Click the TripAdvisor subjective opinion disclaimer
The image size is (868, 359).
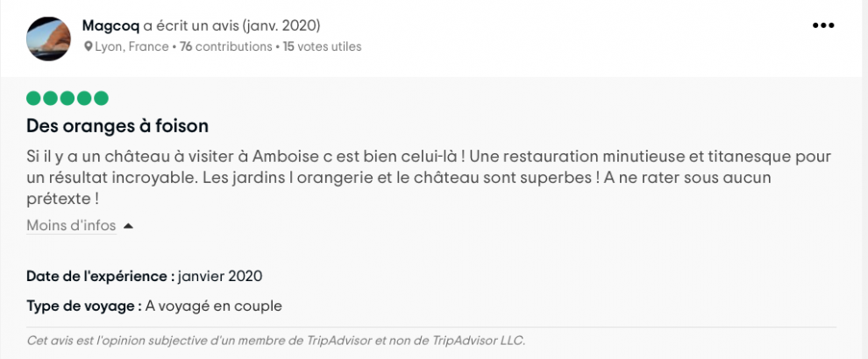coord(276,340)
